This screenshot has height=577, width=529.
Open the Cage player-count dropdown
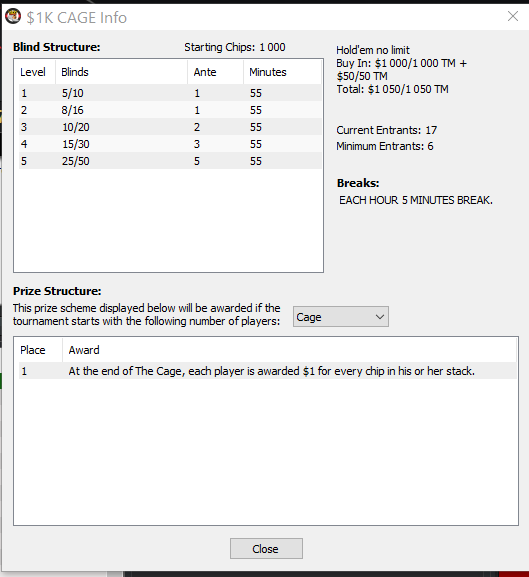[341, 317]
